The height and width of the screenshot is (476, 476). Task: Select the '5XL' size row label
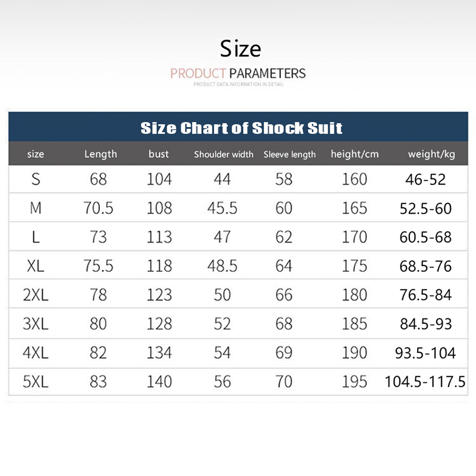point(36,381)
